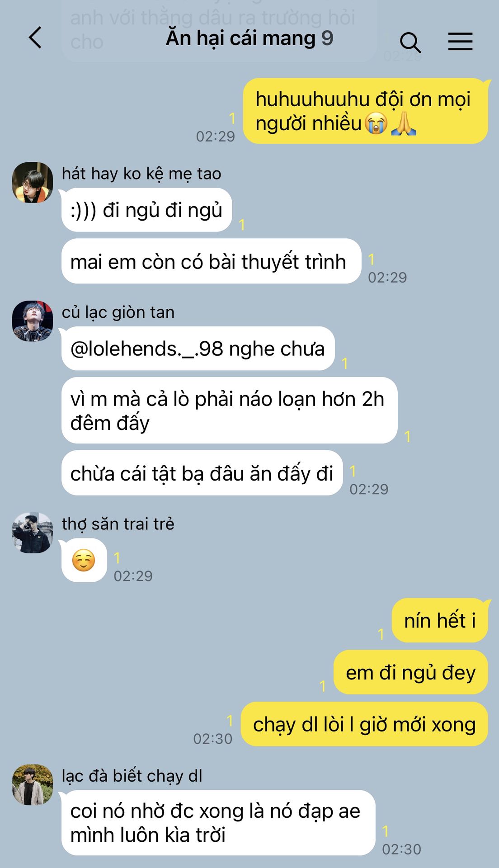Tap avatar of "hát hay ko kệ mẹ tao"
The width and height of the screenshot is (499, 868).
[33, 183]
